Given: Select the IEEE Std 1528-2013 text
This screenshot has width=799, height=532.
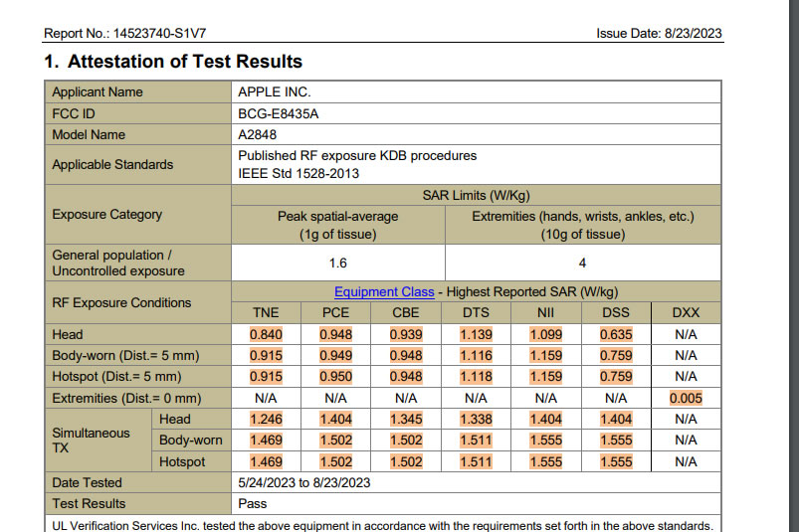Looking at the screenshot, I should pos(299,174).
